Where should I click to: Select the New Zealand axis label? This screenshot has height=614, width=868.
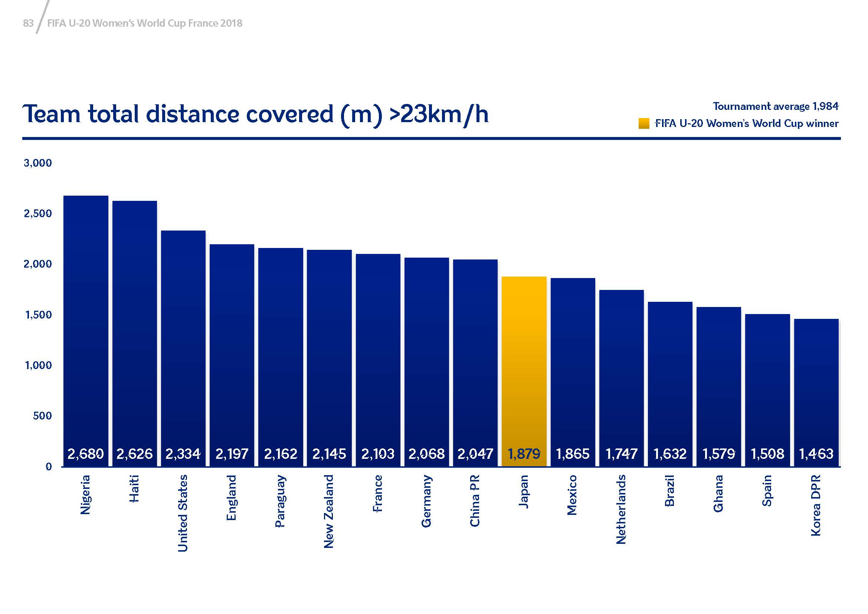pyautogui.click(x=329, y=511)
